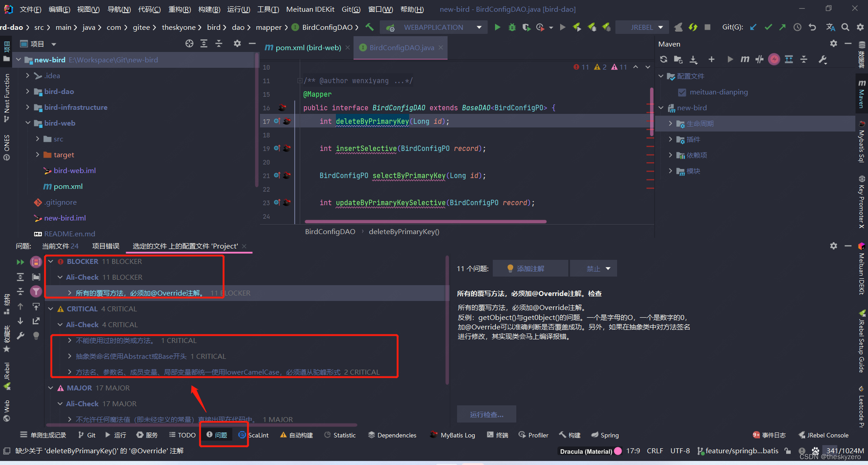Open Maven settings wrench icon
The image size is (868, 465).
coord(823,59)
